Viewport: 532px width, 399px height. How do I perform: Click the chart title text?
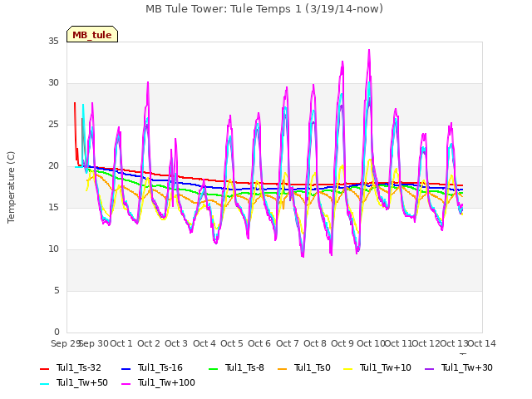tap(264, 9)
